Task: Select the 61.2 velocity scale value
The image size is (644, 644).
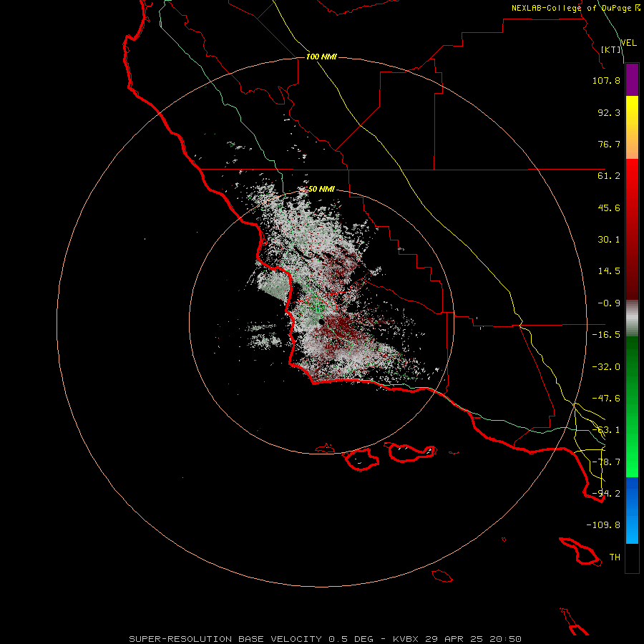Action: (x=609, y=176)
